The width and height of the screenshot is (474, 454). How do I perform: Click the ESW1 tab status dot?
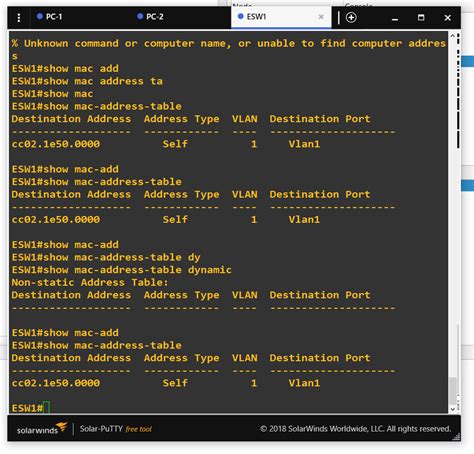[x=240, y=16]
